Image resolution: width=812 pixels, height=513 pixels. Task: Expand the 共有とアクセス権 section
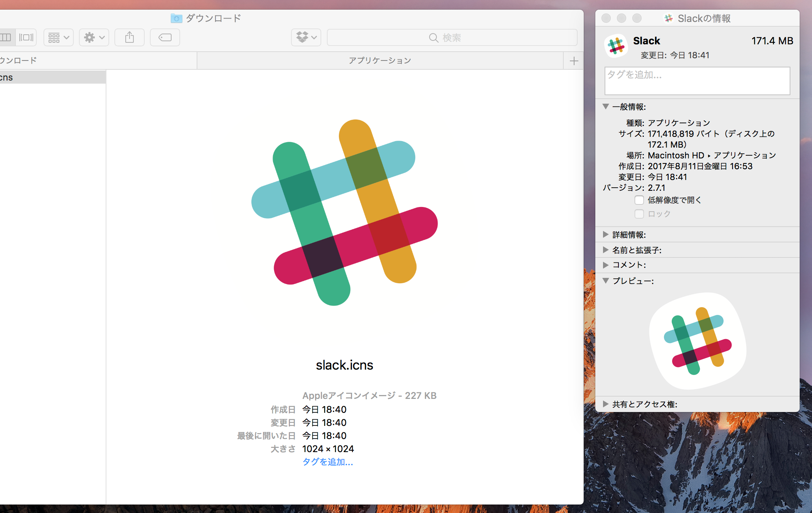pos(606,404)
